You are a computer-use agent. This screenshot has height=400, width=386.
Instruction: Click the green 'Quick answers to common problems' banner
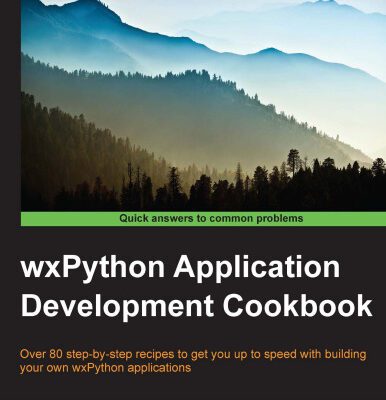click(x=203, y=219)
